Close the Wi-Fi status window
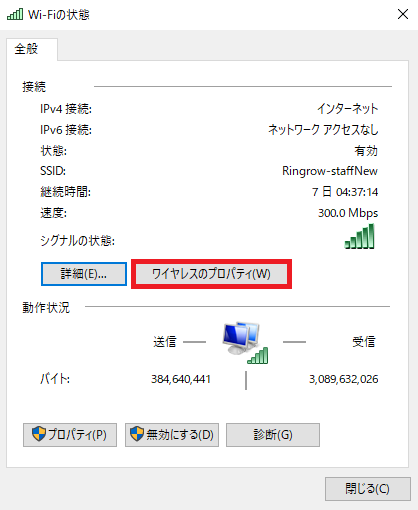 point(403,14)
